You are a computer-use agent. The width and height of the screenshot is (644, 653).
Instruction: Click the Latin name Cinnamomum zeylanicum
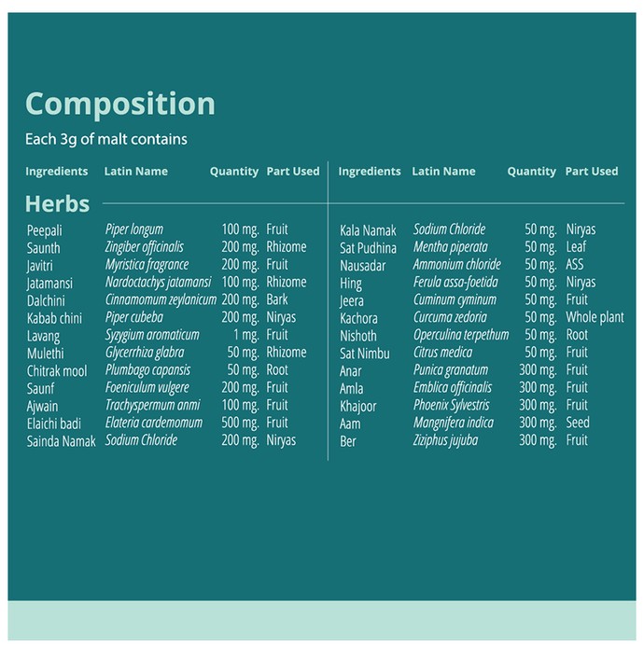click(x=161, y=300)
